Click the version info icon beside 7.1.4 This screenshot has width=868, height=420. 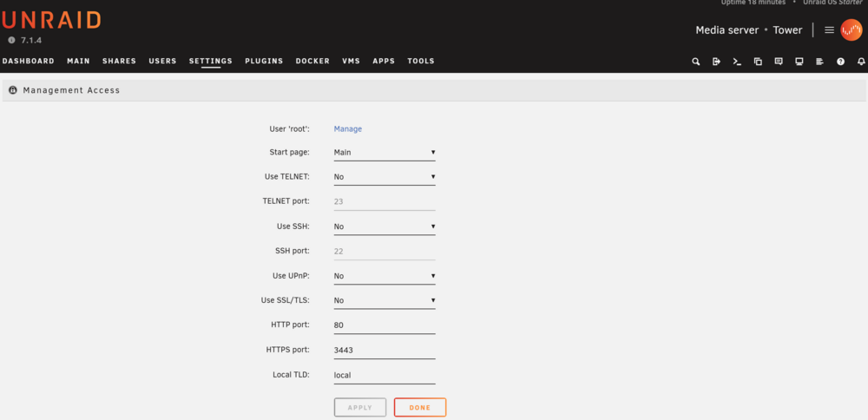coord(11,41)
